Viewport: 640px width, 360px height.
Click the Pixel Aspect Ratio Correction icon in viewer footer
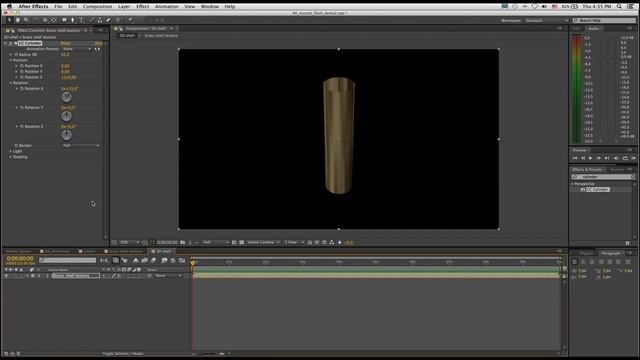tap(310, 242)
